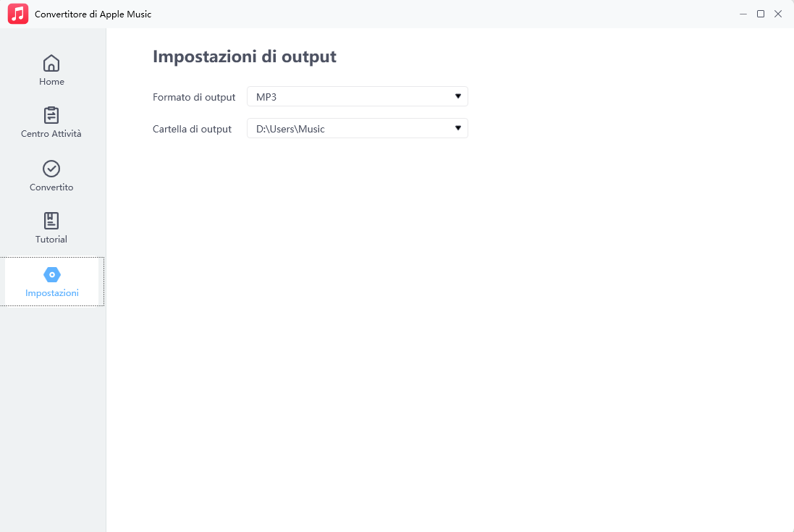Minimize the Convertitore di Apple Music window
This screenshot has height=532, width=794.
point(743,14)
